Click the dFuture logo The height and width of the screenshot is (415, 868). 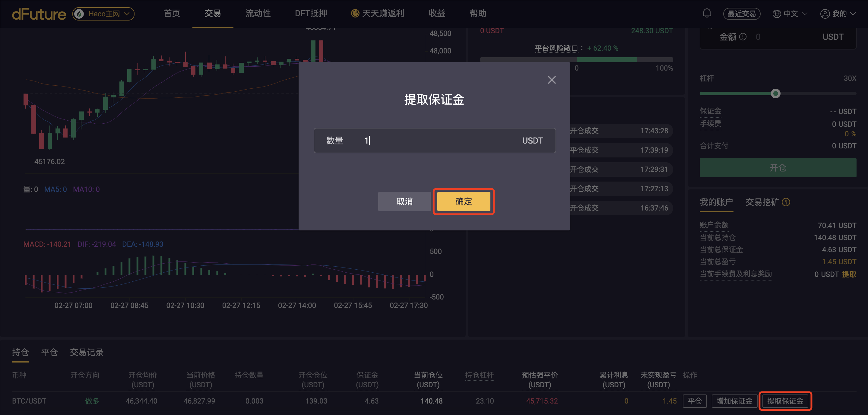(x=39, y=14)
